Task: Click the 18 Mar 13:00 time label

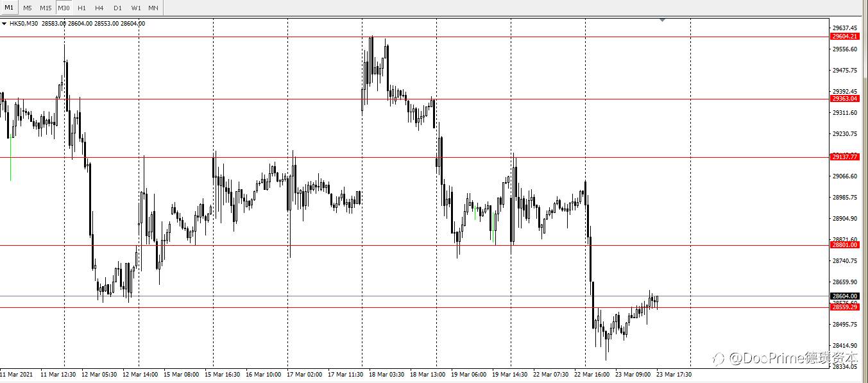Action: coord(427,374)
